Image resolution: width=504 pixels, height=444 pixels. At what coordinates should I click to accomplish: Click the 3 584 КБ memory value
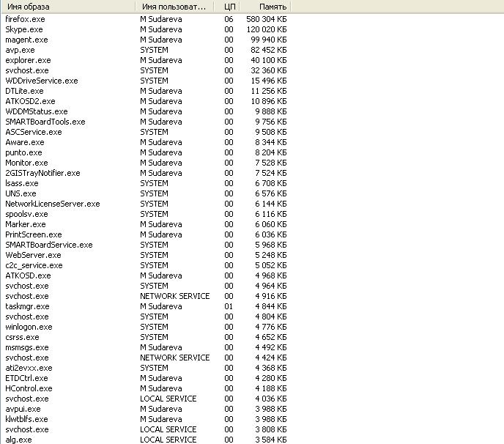(x=271, y=440)
